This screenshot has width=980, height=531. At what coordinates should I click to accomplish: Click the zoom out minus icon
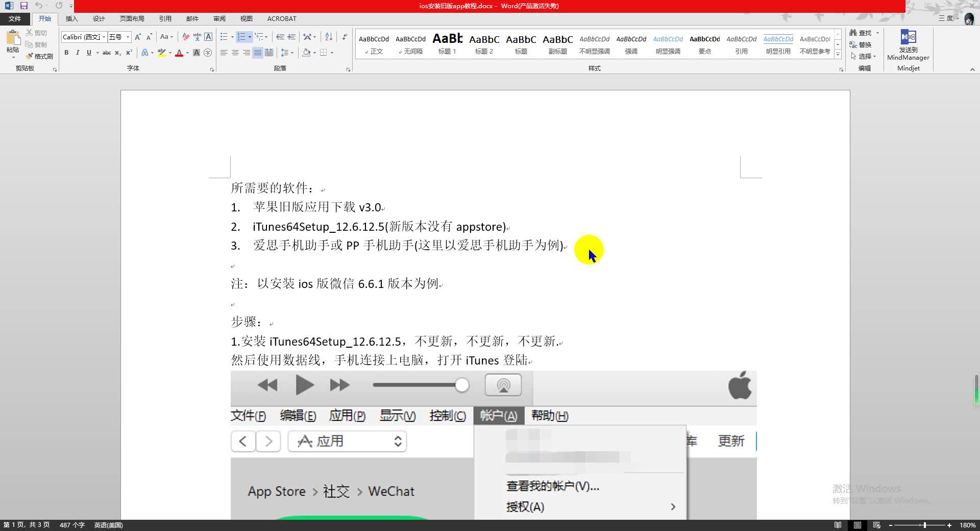[x=891, y=525]
